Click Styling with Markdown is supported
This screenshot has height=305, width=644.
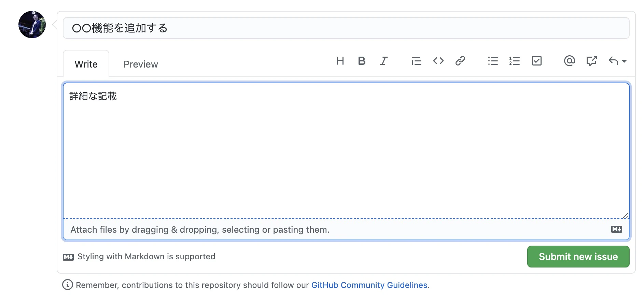coord(146,257)
